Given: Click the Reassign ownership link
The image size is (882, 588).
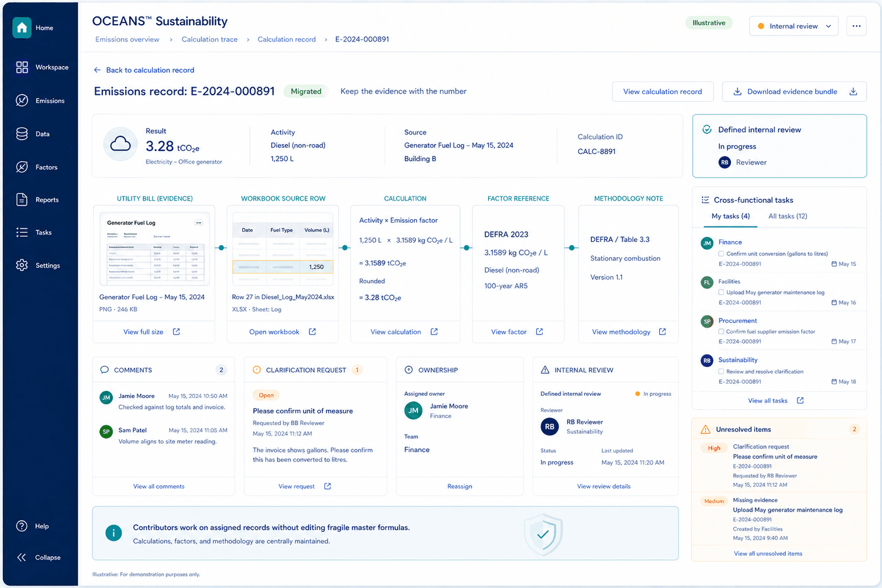Looking at the screenshot, I should point(460,486).
